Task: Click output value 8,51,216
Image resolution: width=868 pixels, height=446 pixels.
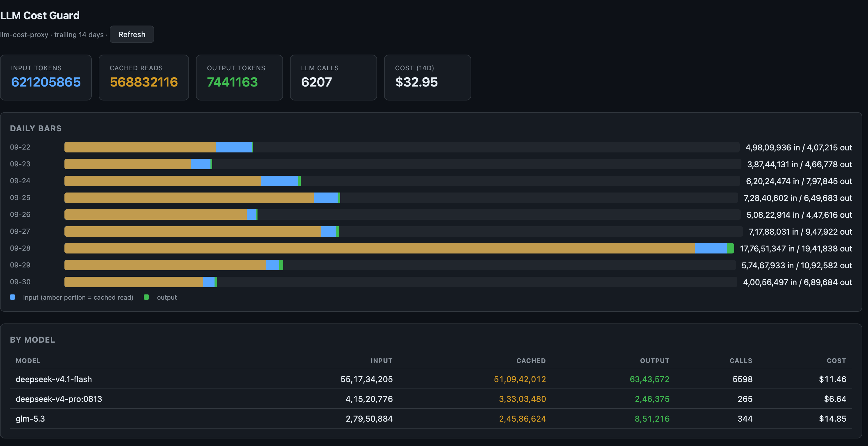Action: [x=652, y=419]
